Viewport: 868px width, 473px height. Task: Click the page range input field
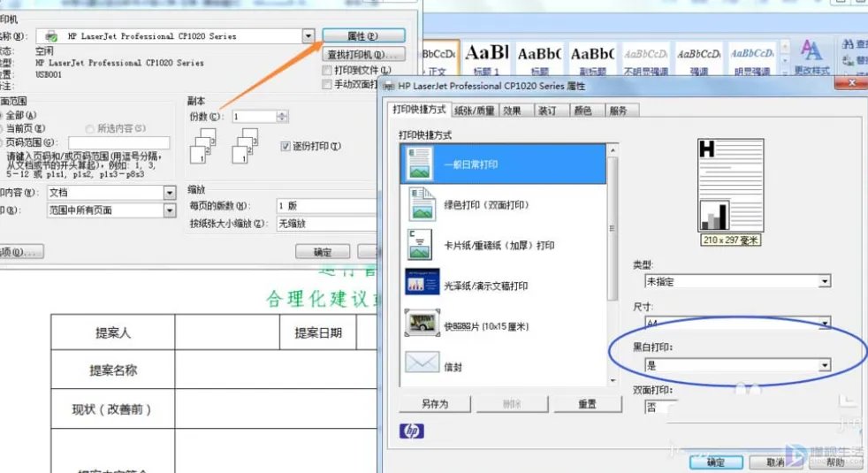(119, 142)
